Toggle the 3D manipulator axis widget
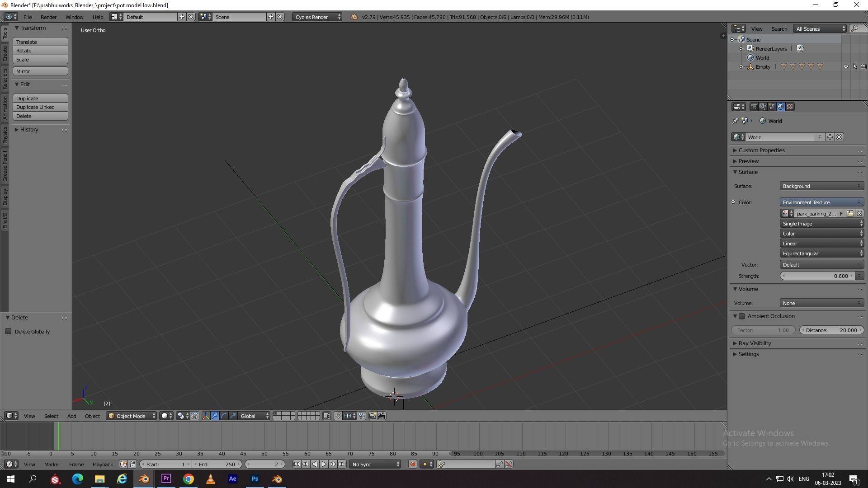868x488 pixels. coord(206,416)
